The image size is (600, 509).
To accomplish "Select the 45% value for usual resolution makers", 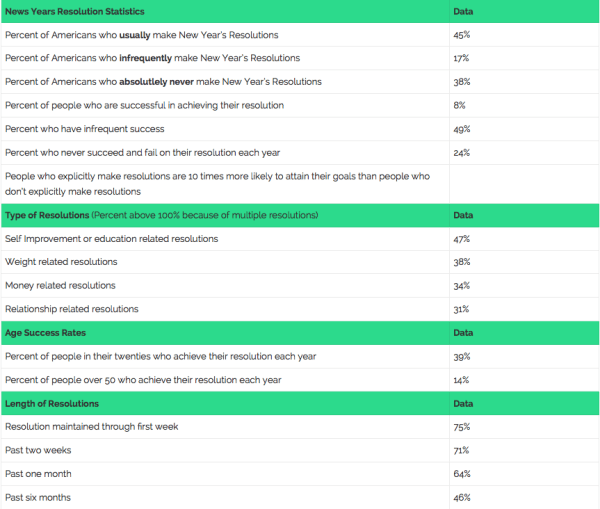I will pos(461,35).
